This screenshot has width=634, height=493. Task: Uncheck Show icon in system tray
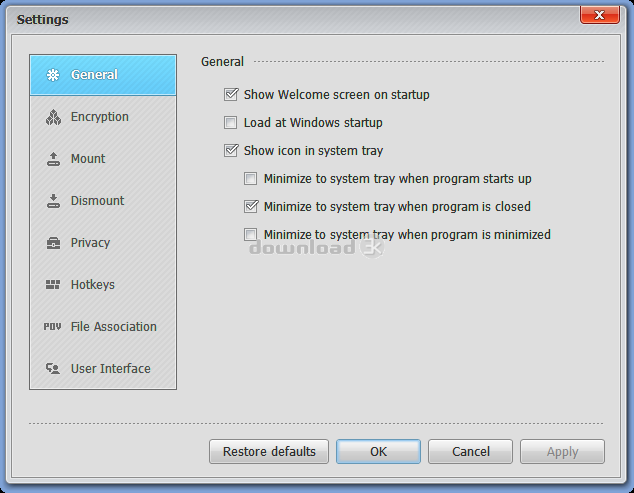(x=231, y=151)
